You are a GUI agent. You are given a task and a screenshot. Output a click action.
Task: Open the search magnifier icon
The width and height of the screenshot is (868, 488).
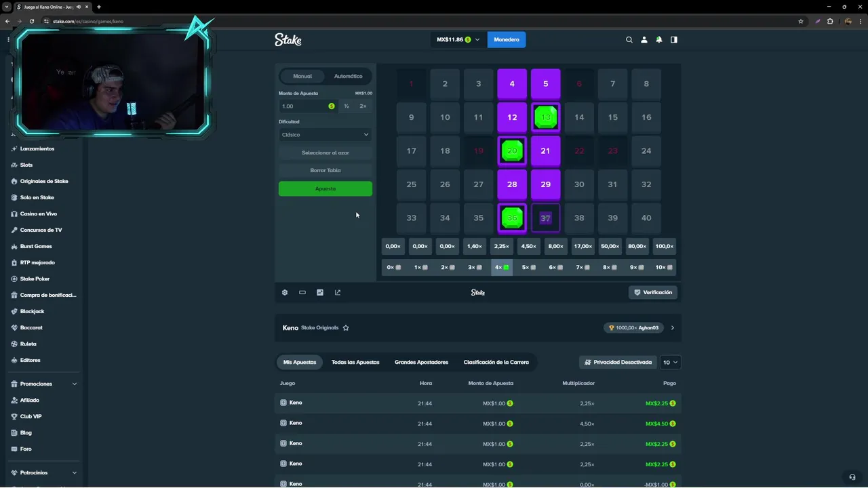(x=629, y=40)
